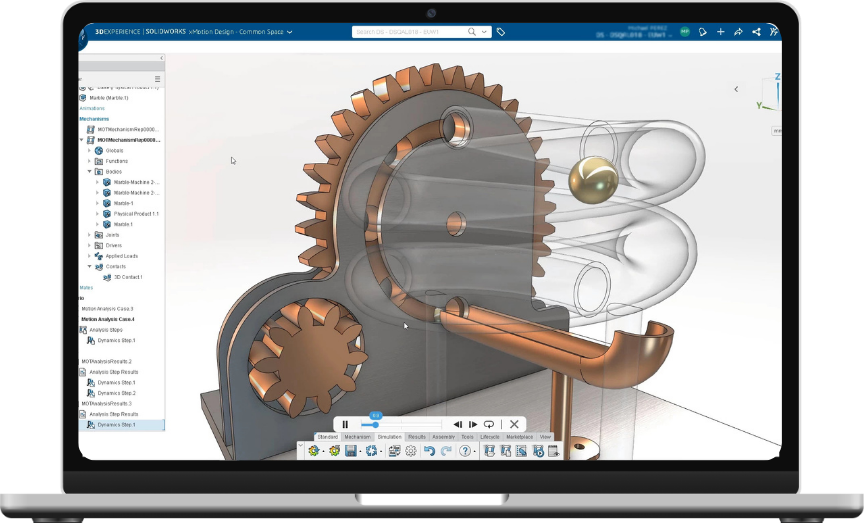Viewport: 864px width, 523px height.
Task: Open the Help icon dropdown arrow
Action: [474, 451]
